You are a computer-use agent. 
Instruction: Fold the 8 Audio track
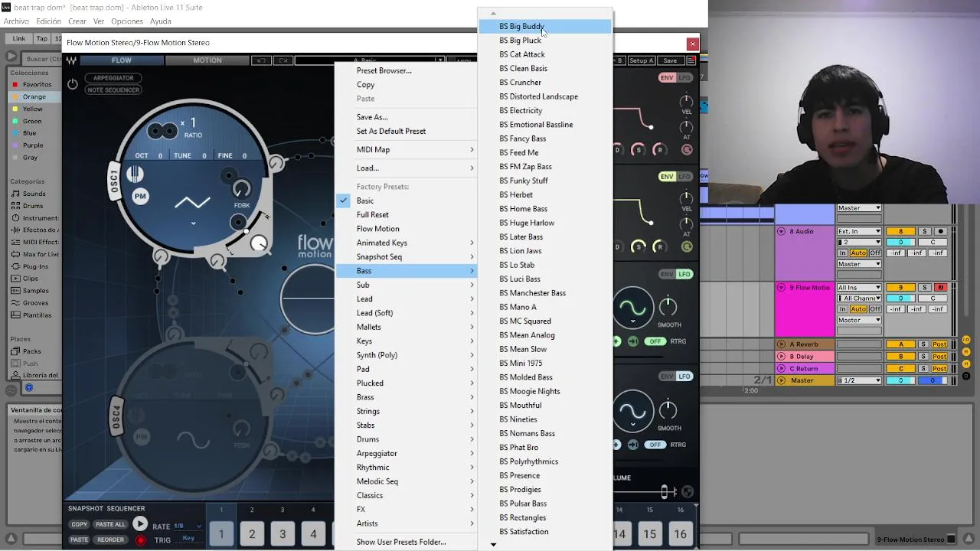[781, 231]
